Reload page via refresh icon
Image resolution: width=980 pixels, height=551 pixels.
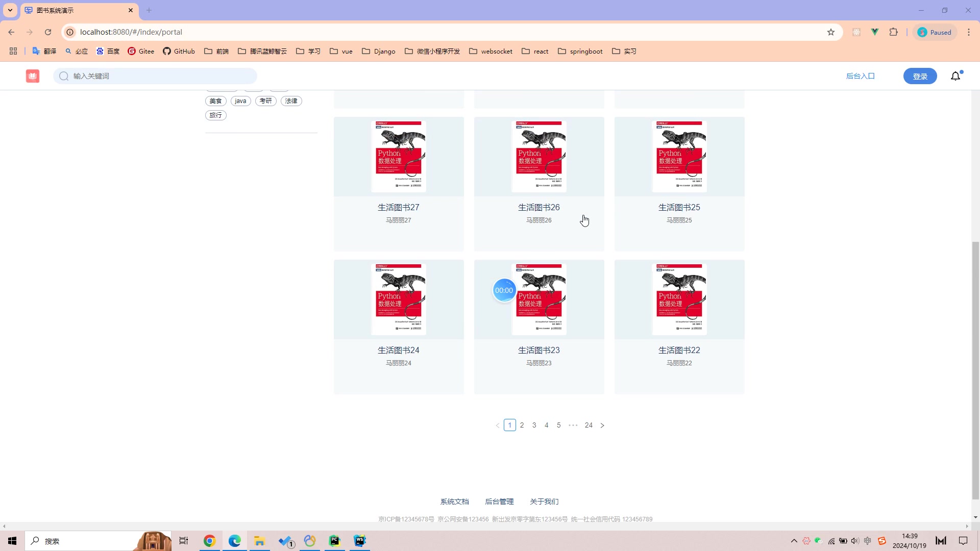(48, 32)
